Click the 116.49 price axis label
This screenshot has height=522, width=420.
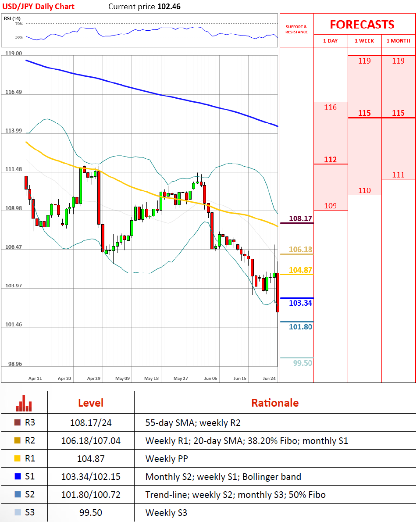14,92
